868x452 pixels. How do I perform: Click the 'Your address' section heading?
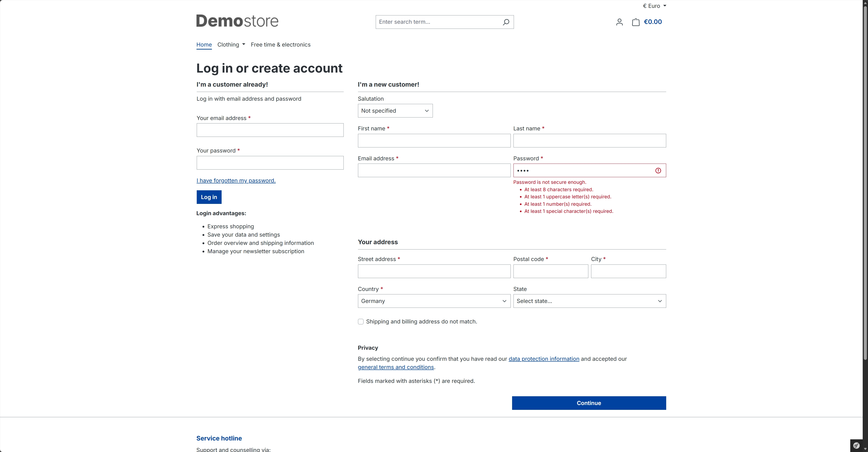pyautogui.click(x=377, y=242)
